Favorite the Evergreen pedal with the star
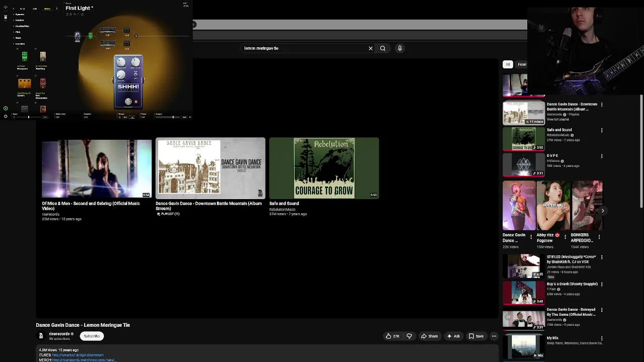The height and width of the screenshot is (362, 644). pos(17,49)
